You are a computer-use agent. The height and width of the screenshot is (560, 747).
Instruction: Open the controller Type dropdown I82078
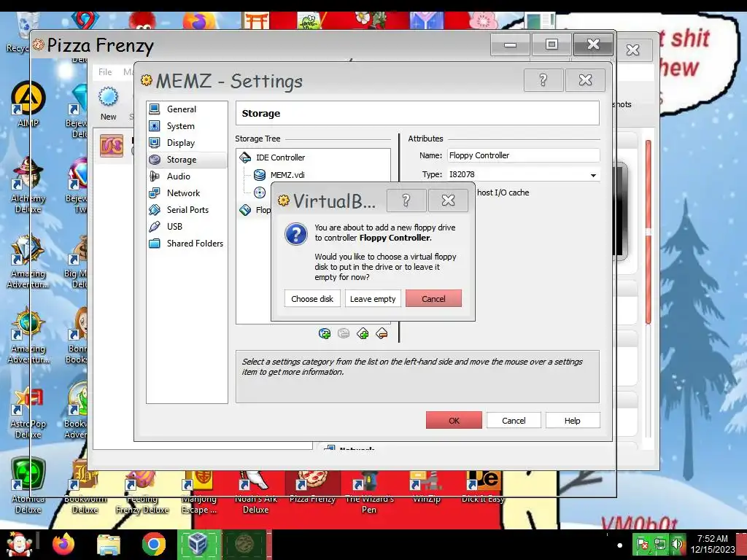tap(523, 175)
